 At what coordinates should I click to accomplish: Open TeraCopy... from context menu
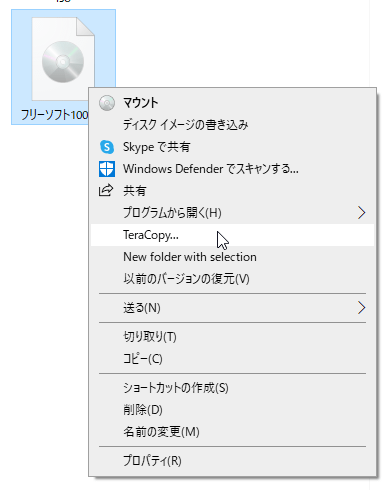coord(232,235)
